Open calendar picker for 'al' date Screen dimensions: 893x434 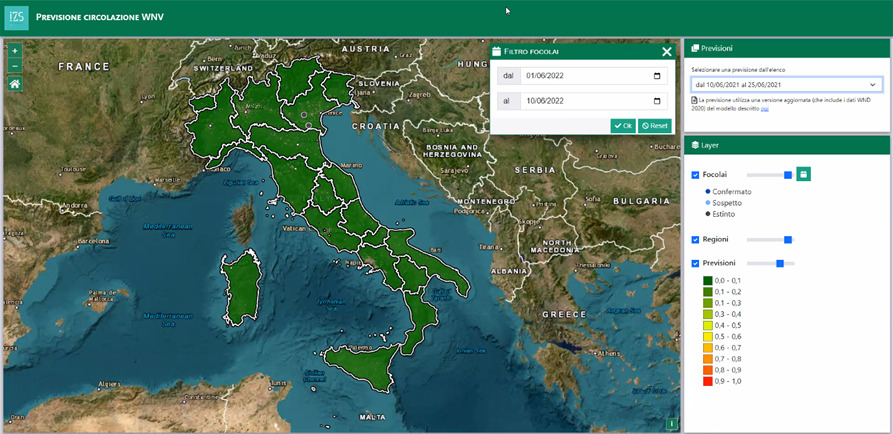(x=657, y=101)
